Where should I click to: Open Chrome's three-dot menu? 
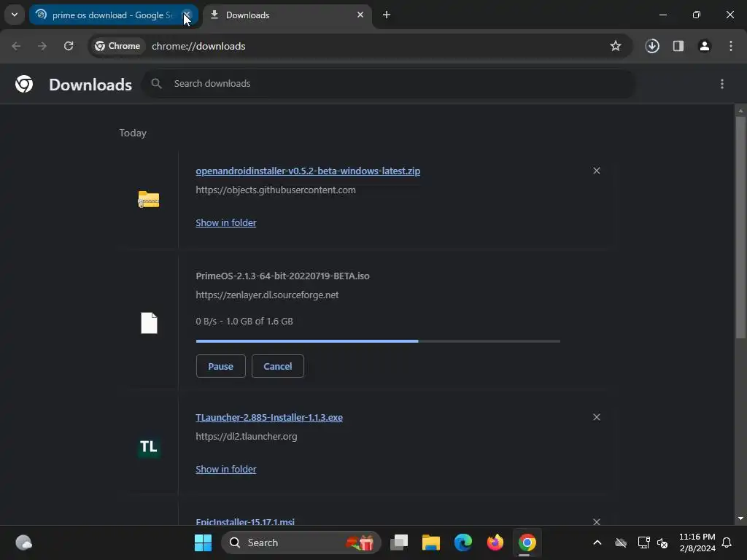pyautogui.click(x=731, y=46)
